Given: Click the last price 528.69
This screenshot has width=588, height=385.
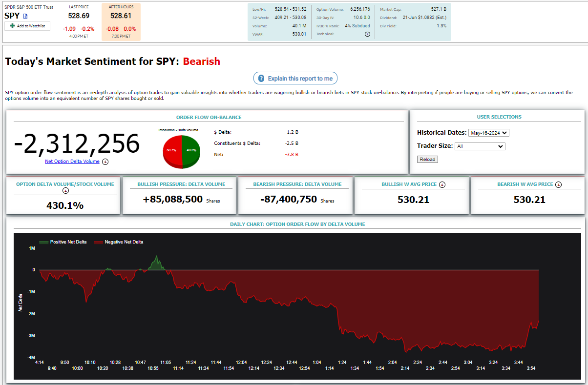Looking at the screenshot, I should pos(79,16).
